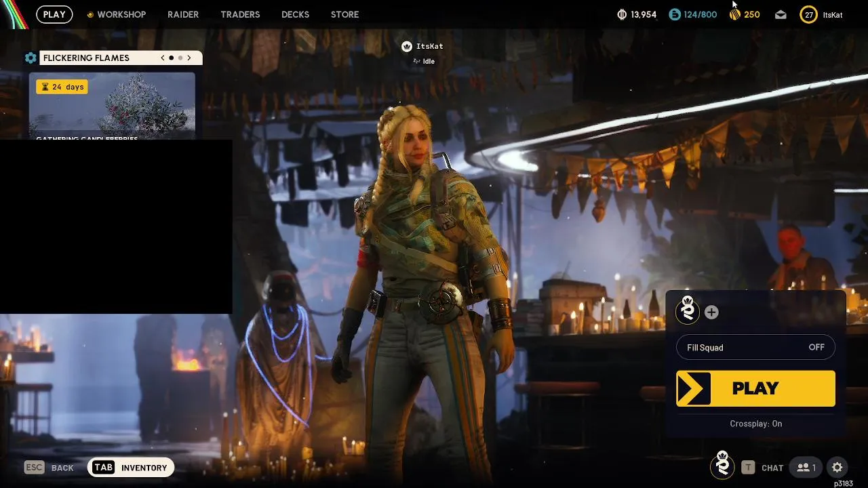This screenshot has width=868, height=488.
Task: Select the first event page dot
Action: pyautogui.click(x=172, y=58)
